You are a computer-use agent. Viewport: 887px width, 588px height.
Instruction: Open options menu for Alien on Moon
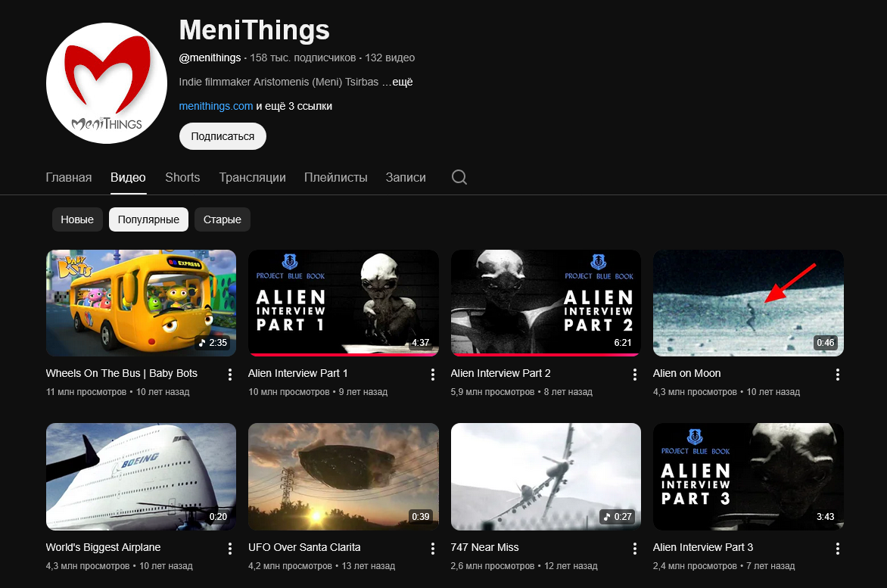(x=837, y=375)
